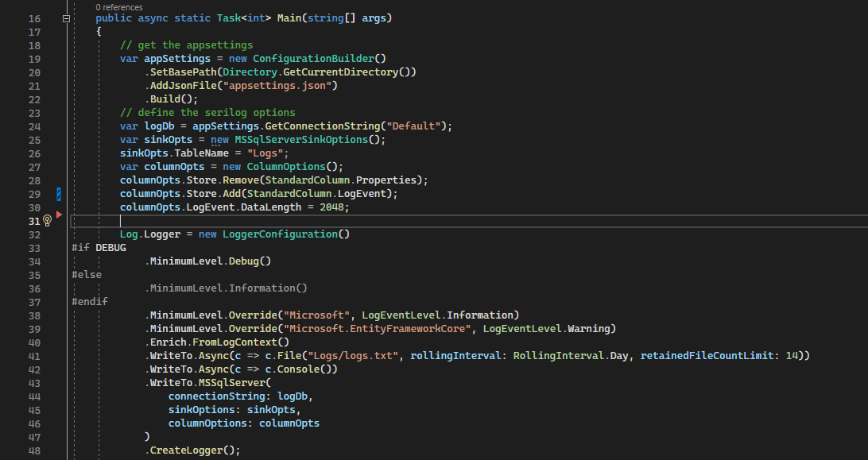Click the "appsettings.json" string literal

click(281, 85)
